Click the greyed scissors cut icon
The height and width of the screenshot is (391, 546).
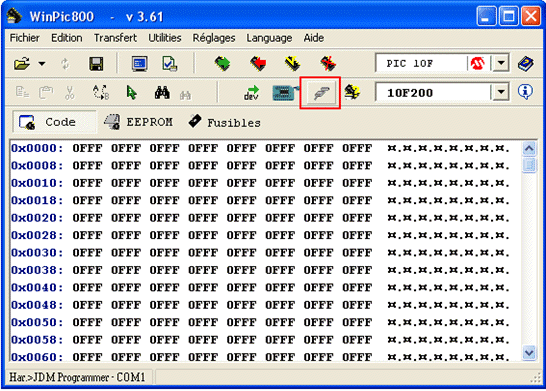(70, 93)
